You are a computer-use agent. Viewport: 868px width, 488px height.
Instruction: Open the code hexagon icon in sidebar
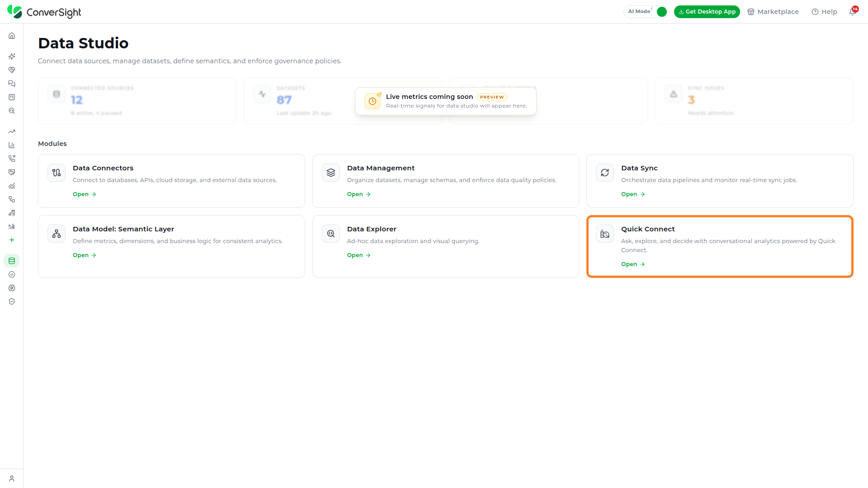12,274
